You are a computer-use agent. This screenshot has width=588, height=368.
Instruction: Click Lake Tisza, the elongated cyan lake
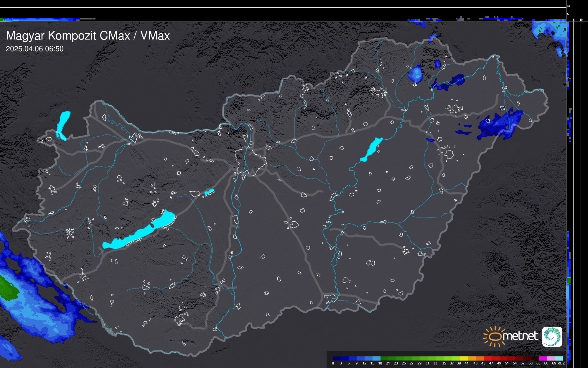(372, 148)
